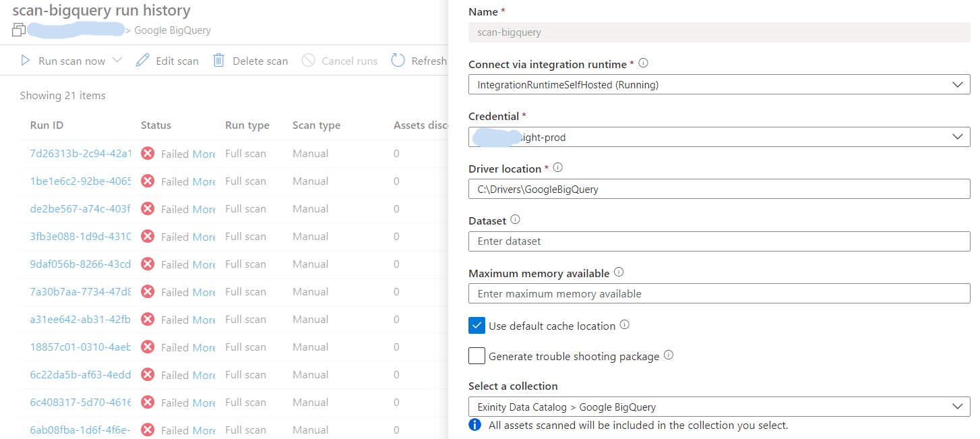980x439 pixels.
Task: Click the Run scan now play icon
Action: [26, 61]
